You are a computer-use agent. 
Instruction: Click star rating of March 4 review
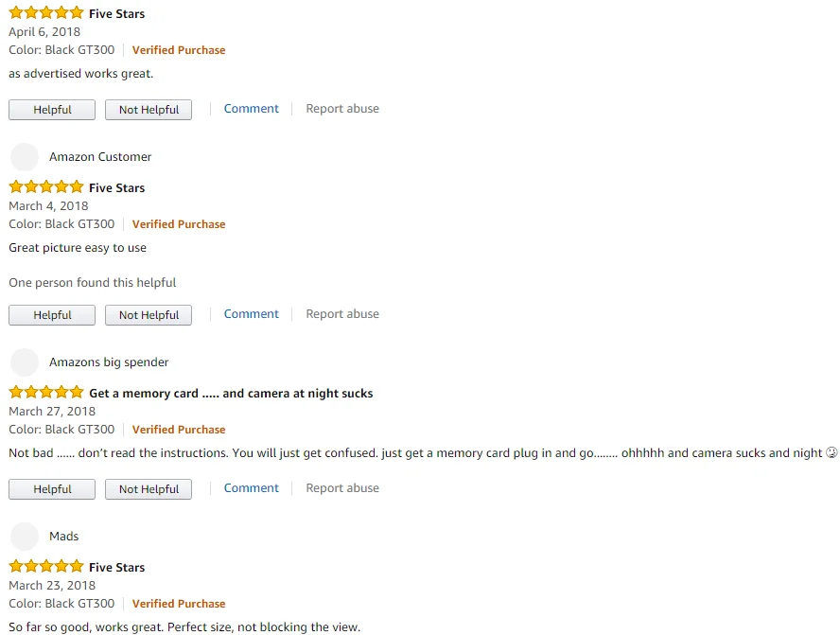click(x=46, y=187)
